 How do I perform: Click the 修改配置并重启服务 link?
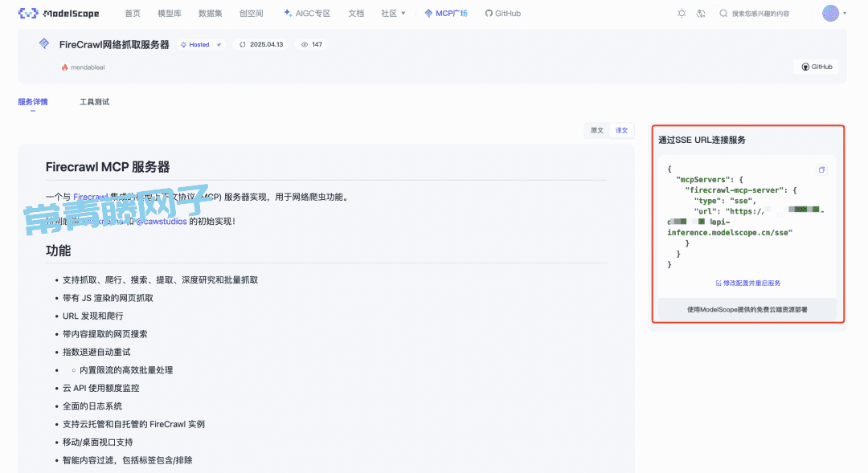click(748, 283)
